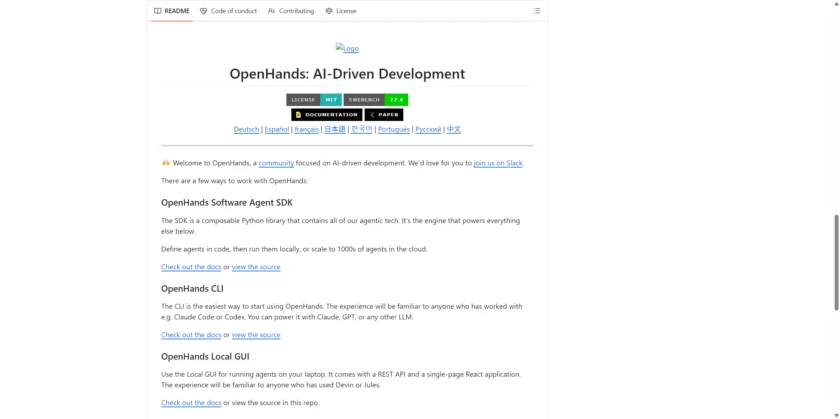Click the OpenHands Software Agent SDK heading
Screen dimensions: 840x419
click(227, 203)
